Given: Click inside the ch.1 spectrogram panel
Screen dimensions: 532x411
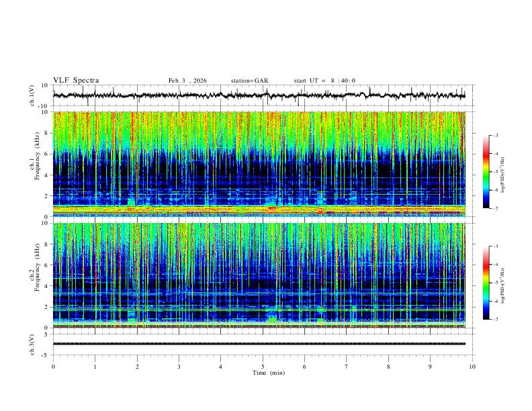Looking at the screenshot, I should click(259, 164).
